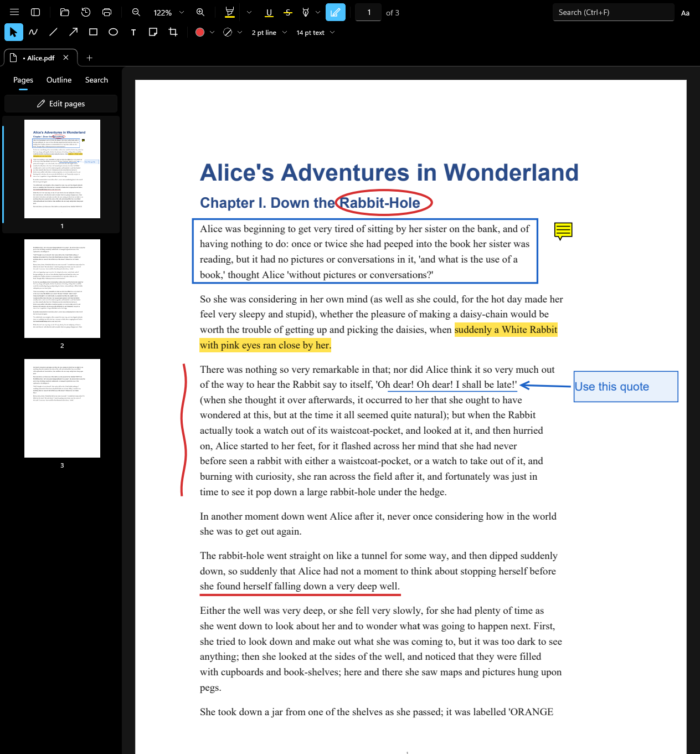Click the no-fill color swatch
Image resolution: width=700 pixels, height=754 pixels.
pyautogui.click(x=228, y=32)
